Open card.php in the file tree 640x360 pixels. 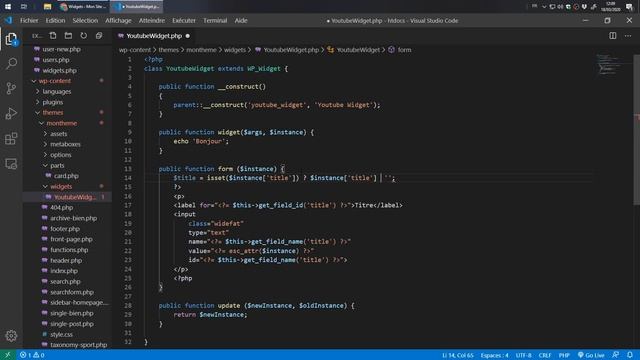[66, 176]
